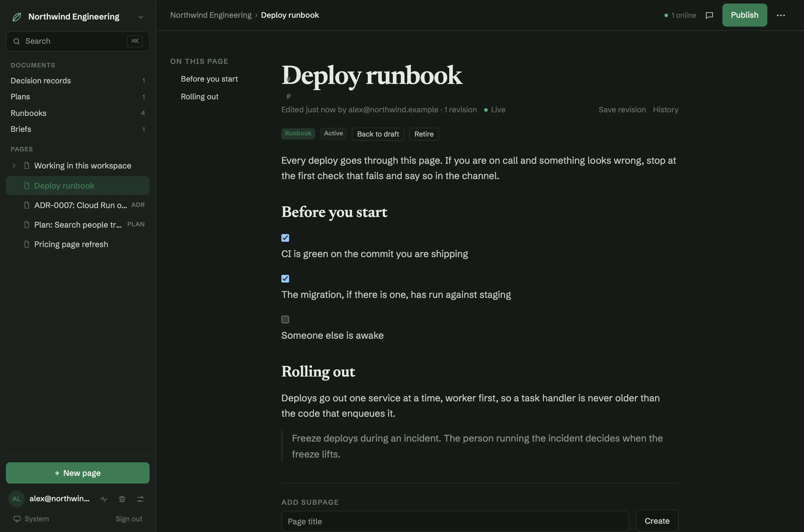Open the settings sliders icon
The width and height of the screenshot is (804, 532).
coord(140,499)
